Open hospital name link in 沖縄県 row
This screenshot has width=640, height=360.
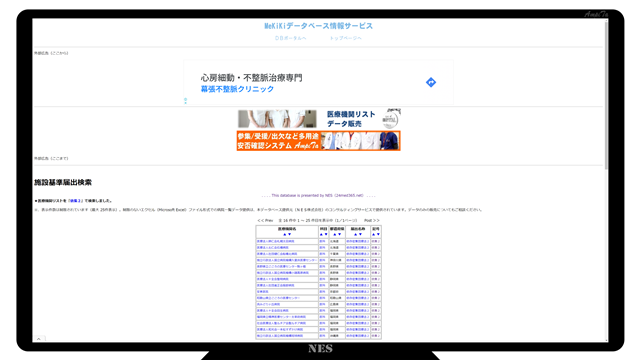280,336
